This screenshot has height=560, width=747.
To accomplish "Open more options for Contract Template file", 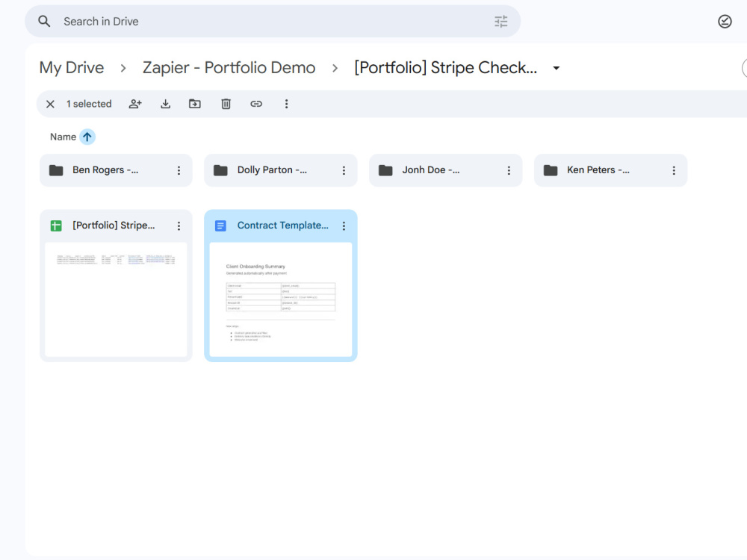I will point(344,225).
